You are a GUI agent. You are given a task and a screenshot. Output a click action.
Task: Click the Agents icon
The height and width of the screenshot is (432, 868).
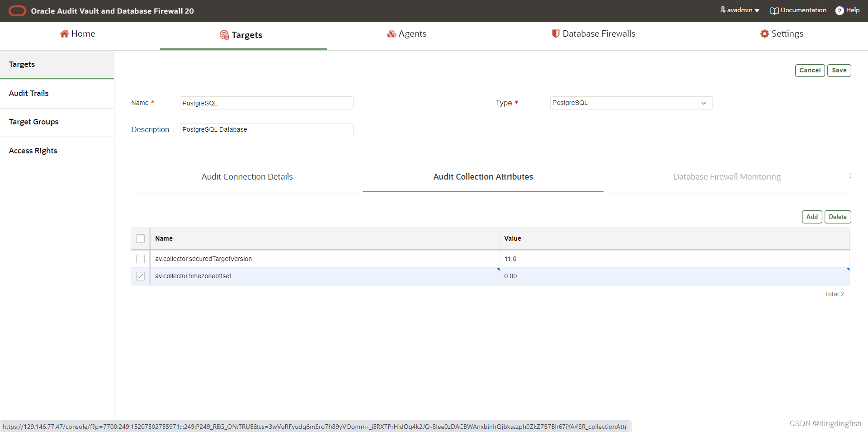[x=392, y=34]
